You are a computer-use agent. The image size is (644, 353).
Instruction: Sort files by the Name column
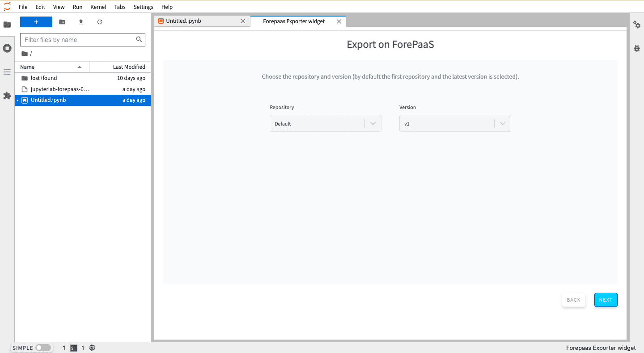pos(52,67)
